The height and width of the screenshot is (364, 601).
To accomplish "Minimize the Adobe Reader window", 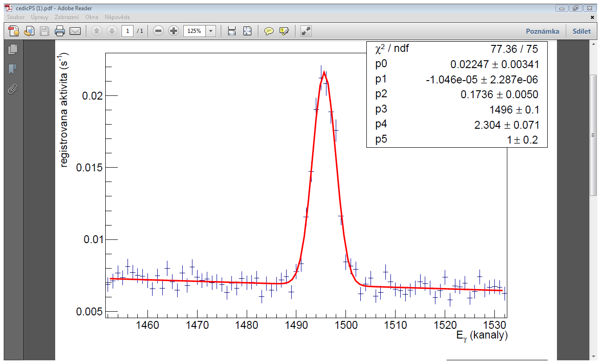I will tap(563, 8).
